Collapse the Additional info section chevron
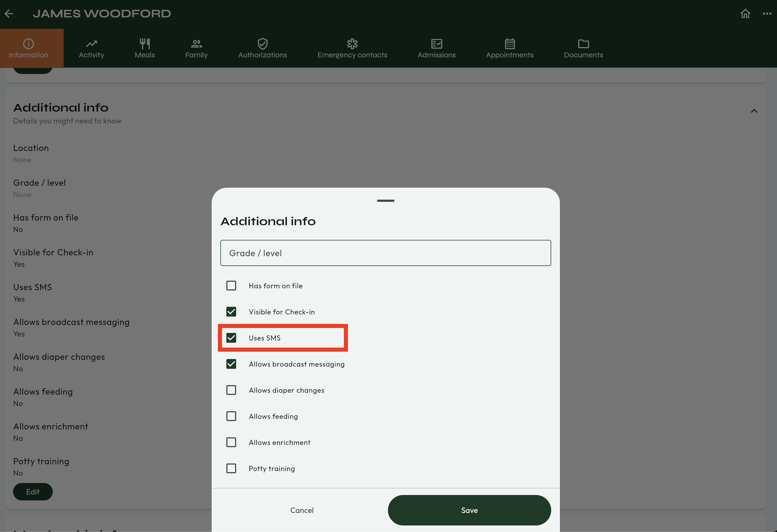 (x=754, y=111)
